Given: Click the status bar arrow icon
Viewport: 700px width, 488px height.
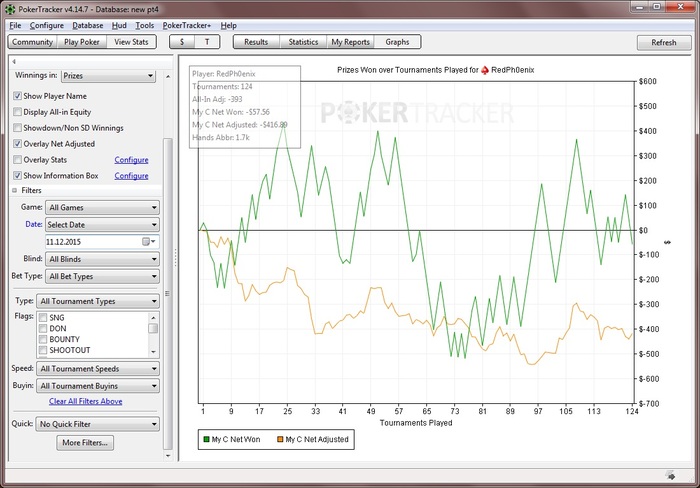Looking at the screenshot, I should pos(671,474).
